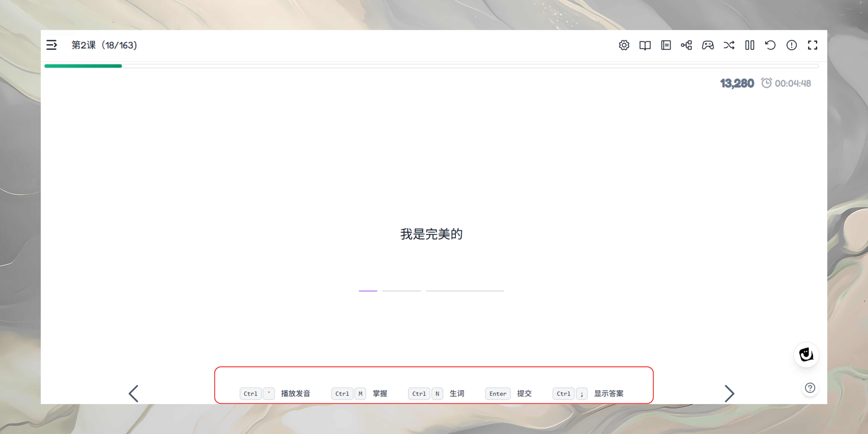
Task: Go to previous sentence with left chevron
Action: 133,393
